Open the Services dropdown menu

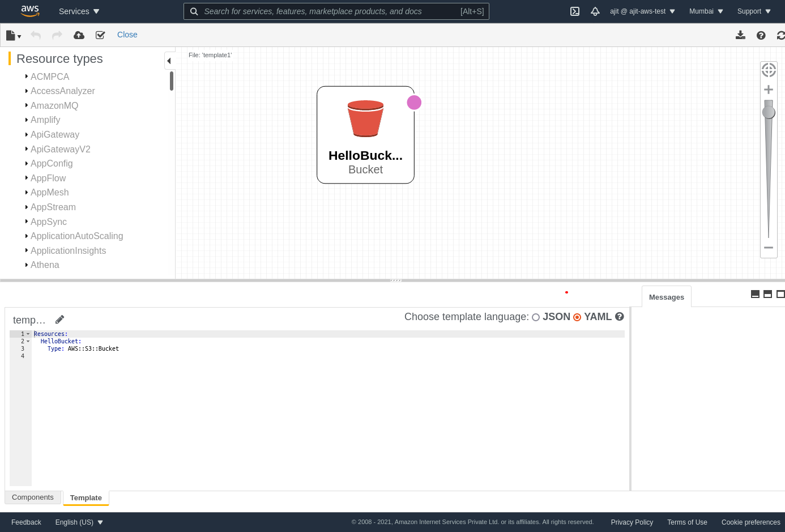pos(79,11)
